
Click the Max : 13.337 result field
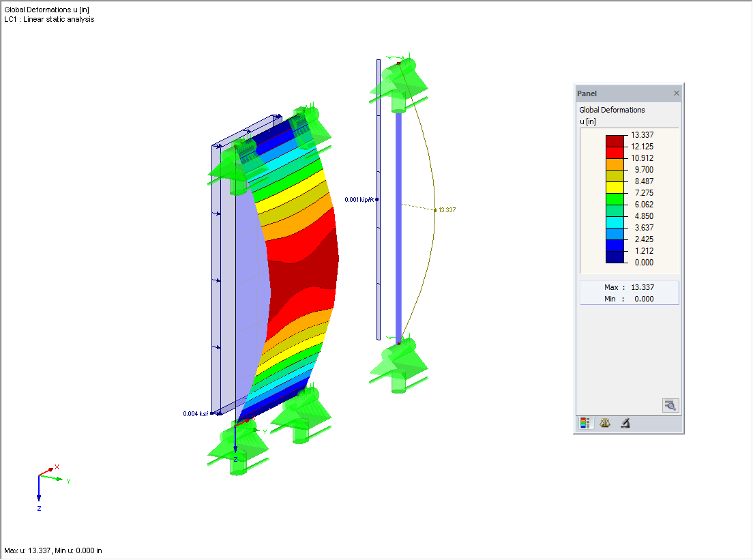pyautogui.click(x=630, y=287)
